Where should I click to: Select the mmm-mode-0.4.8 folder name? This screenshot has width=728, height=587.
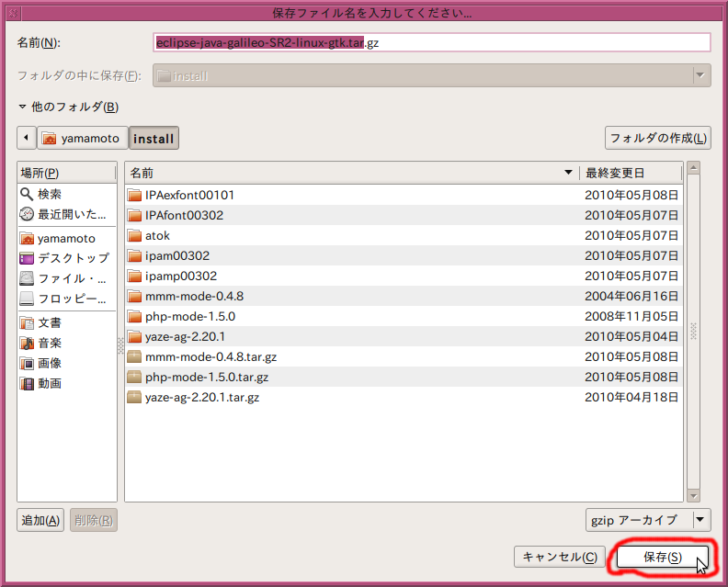coord(194,296)
